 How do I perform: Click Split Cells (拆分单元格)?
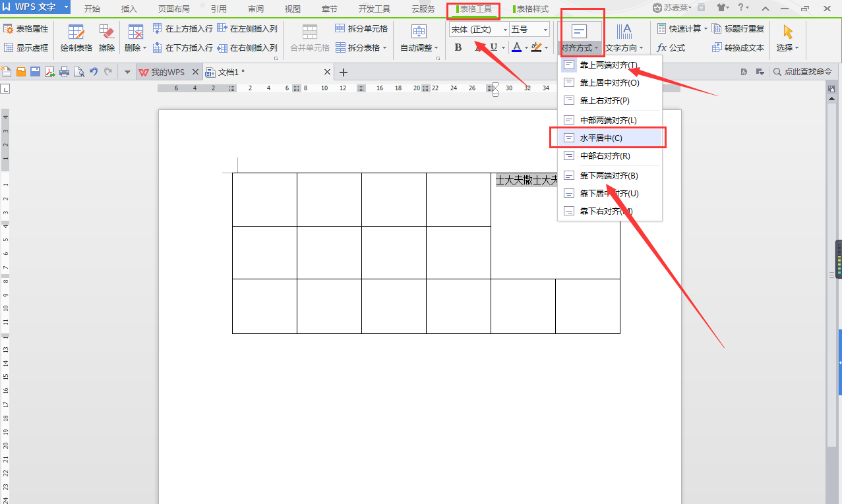[x=361, y=29]
